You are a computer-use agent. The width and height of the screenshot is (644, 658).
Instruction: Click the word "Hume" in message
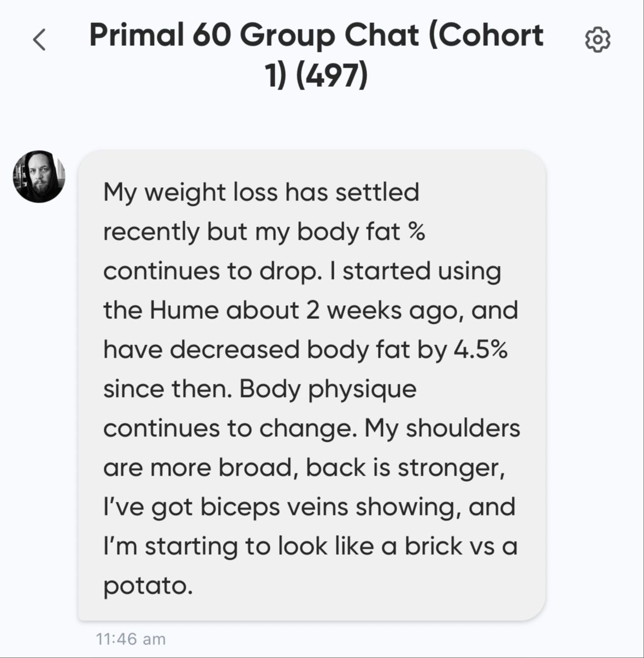184,310
